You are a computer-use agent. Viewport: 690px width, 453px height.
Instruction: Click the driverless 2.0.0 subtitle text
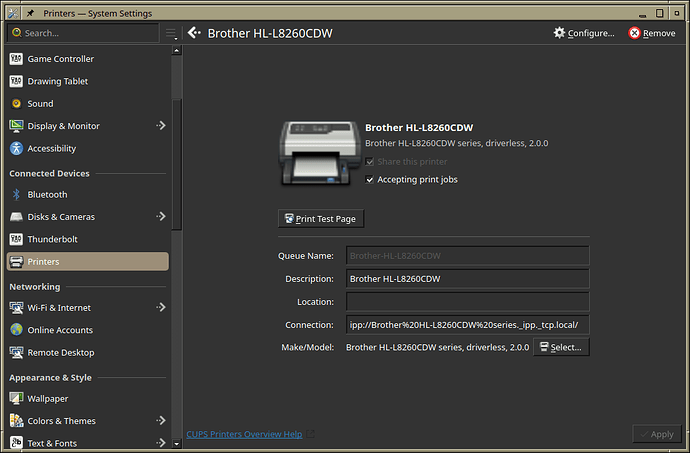[x=457, y=143]
